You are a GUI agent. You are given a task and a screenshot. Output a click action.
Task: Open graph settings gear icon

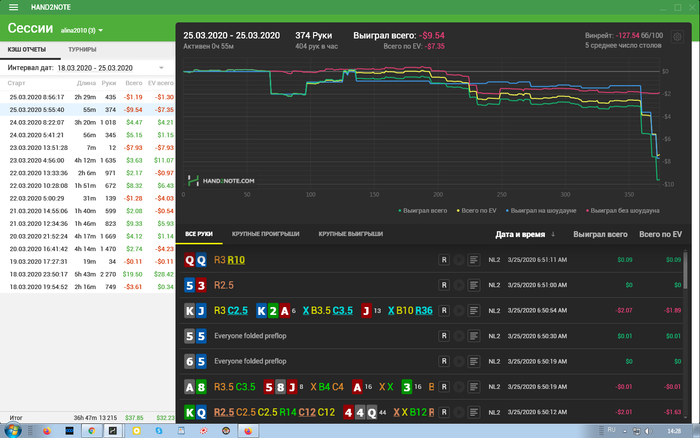(677, 37)
